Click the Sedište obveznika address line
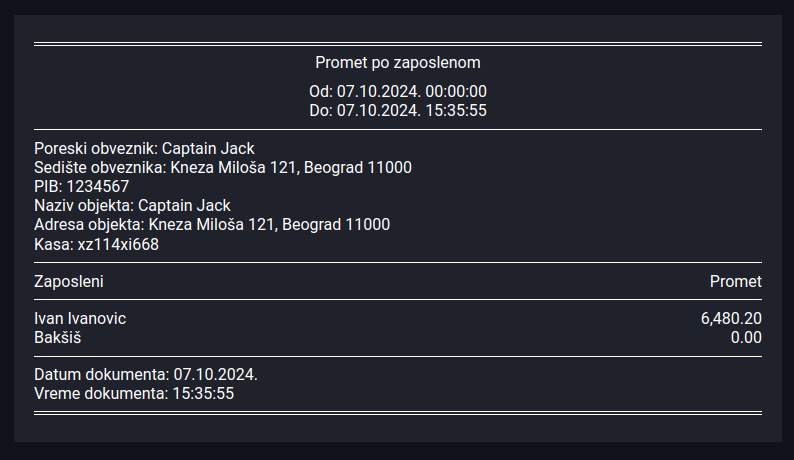The image size is (794, 460). click(x=223, y=168)
